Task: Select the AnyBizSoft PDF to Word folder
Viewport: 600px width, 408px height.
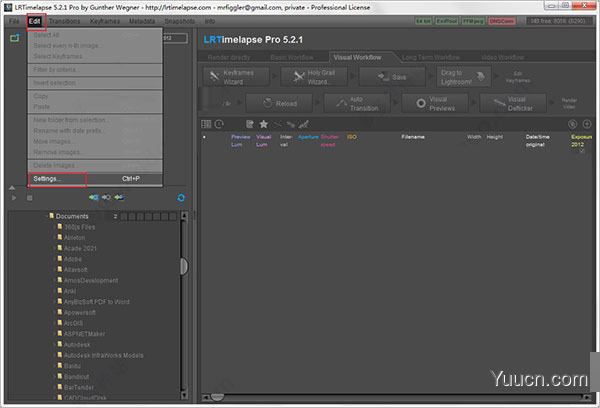Action: 96,302
